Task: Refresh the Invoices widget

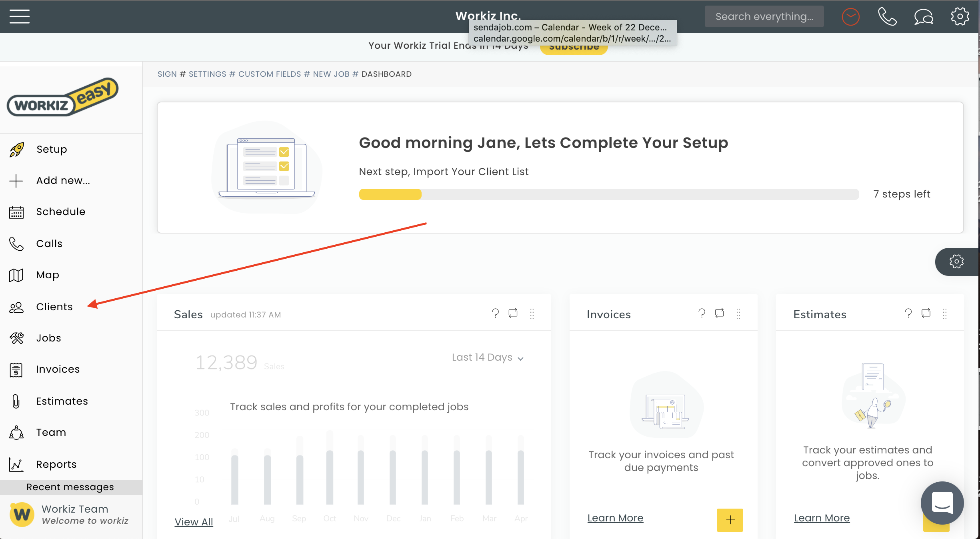Action: (x=719, y=313)
